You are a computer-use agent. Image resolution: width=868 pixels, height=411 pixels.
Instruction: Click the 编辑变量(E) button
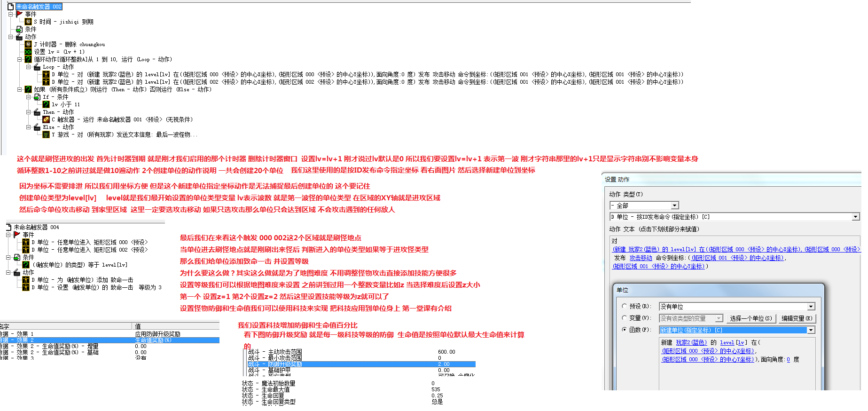click(x=797, y=318)
